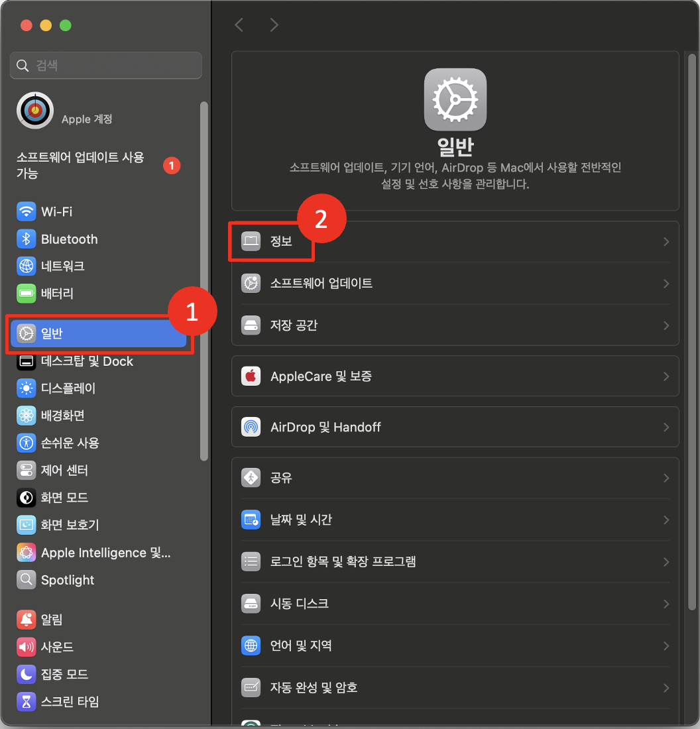Click the 스크린 타임 hourglass icon
Screen dimensions: 700x729
[x=26, y=702]
